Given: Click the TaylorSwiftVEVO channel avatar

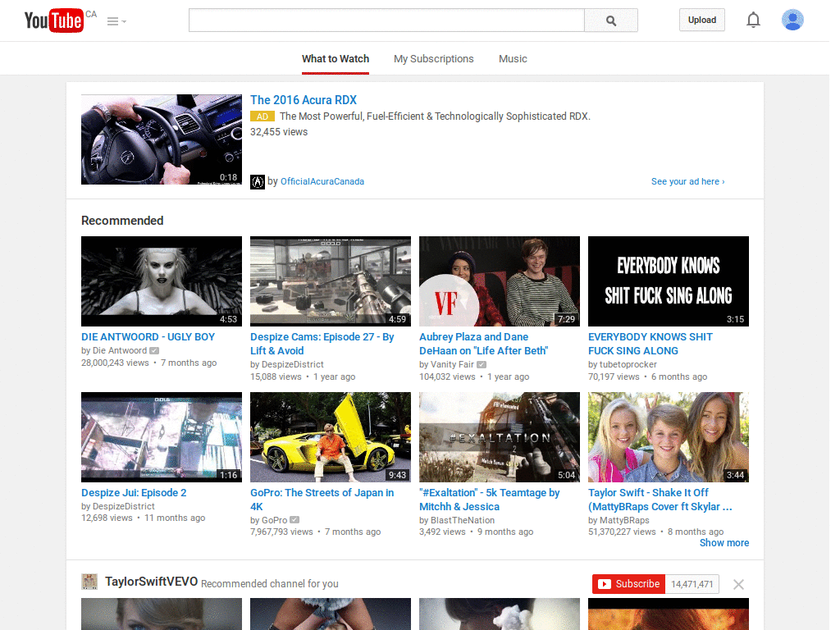Looking at the screenshot, I should (89, 582).
